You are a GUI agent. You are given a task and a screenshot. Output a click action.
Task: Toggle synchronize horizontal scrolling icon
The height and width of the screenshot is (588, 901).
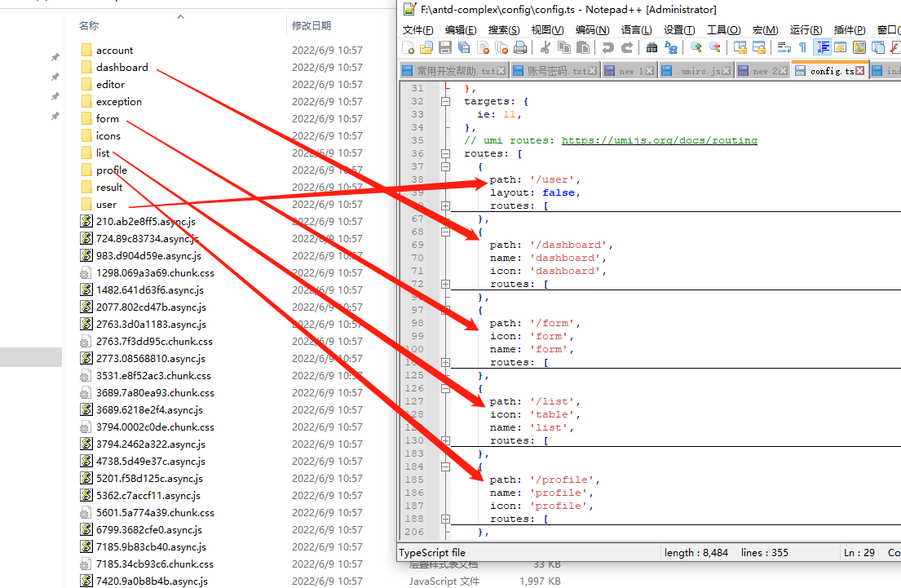coord(758,47)
